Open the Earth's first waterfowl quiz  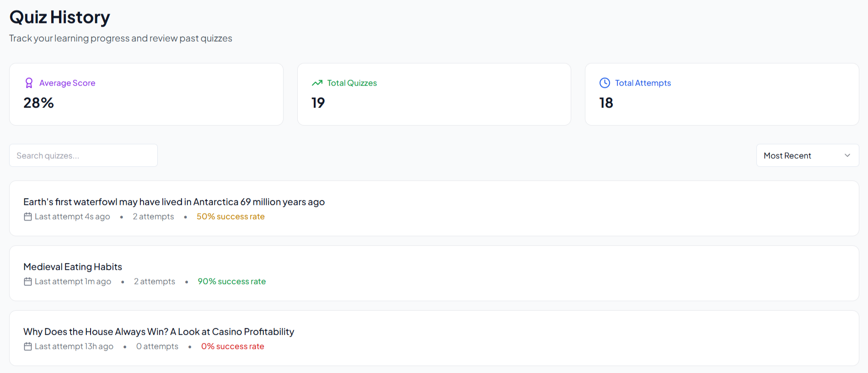click(x=174, y=202)
